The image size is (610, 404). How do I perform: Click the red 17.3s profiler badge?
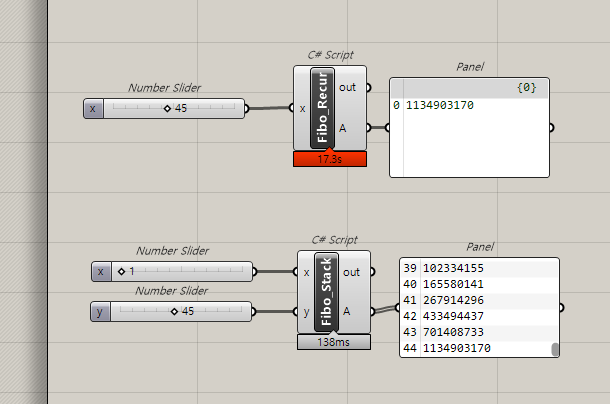pyautogui.click(x=330, y=159)
